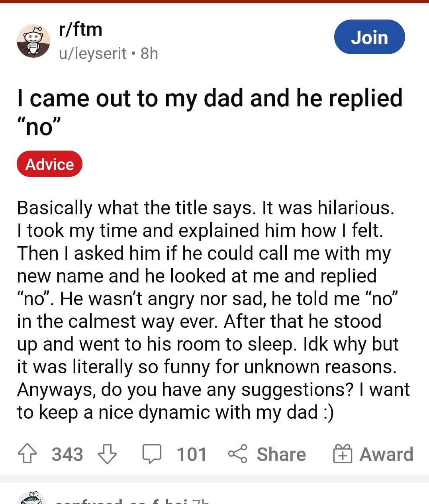Tap the 343 vote score
The width and height of the screenshot is (429, 504).
coord(67,454)
